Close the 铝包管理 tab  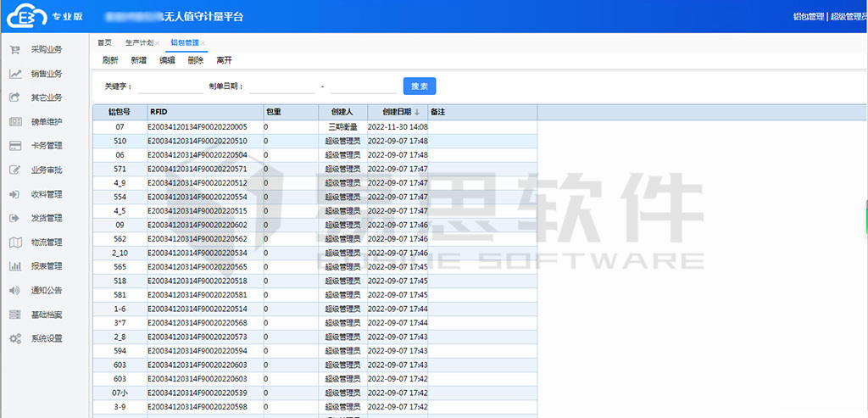(x=203, y=42)
